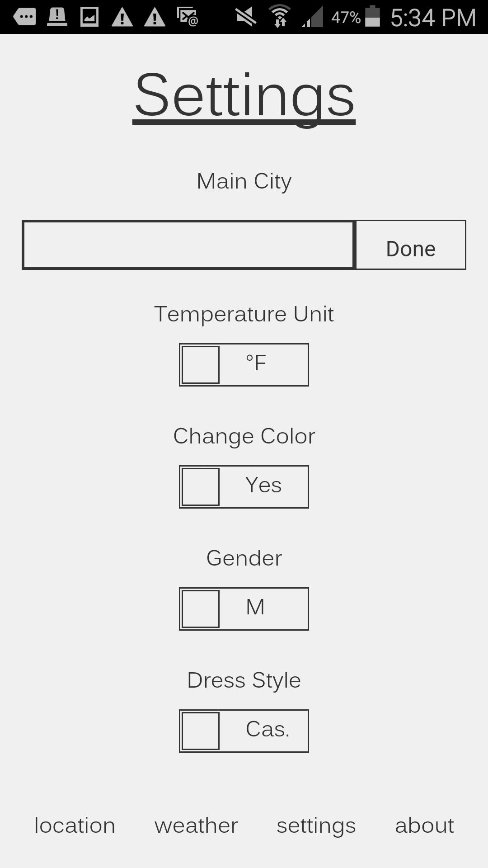
Task: Tap the battery icon in status bar
Action: (372, 17)
